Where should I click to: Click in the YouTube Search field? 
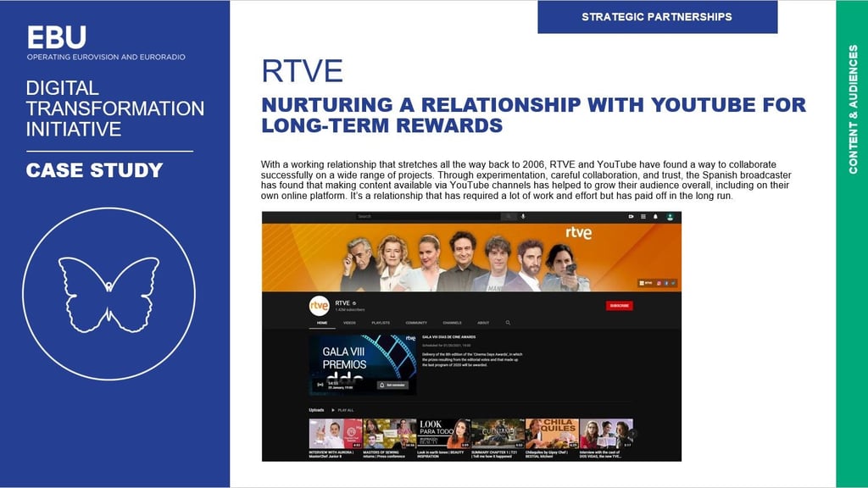tap(428, 216)
